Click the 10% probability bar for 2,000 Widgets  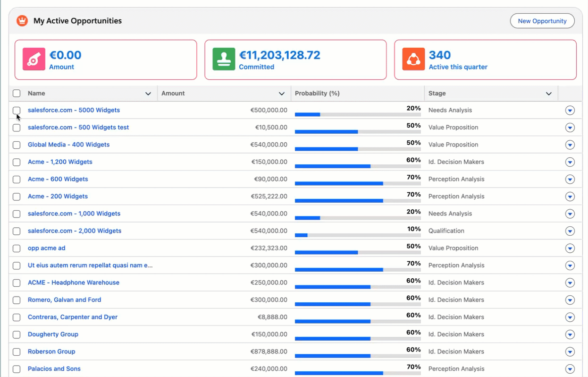[358, 235]
